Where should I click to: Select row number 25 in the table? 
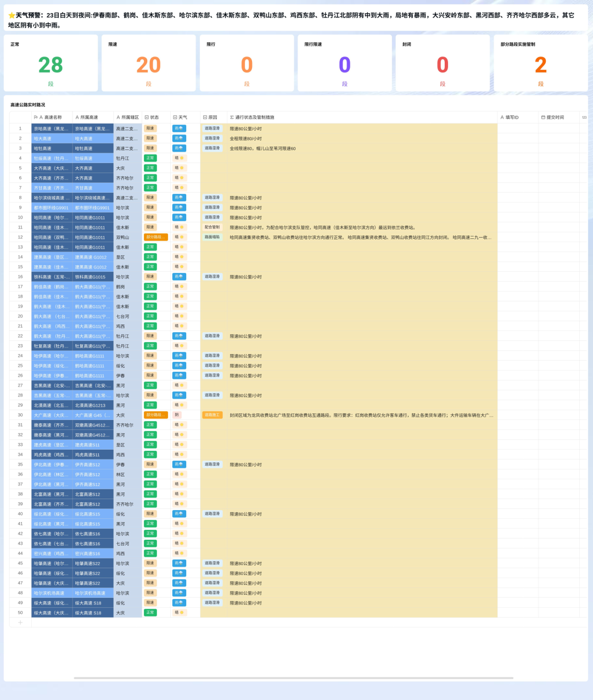click(x=20, y=366)
